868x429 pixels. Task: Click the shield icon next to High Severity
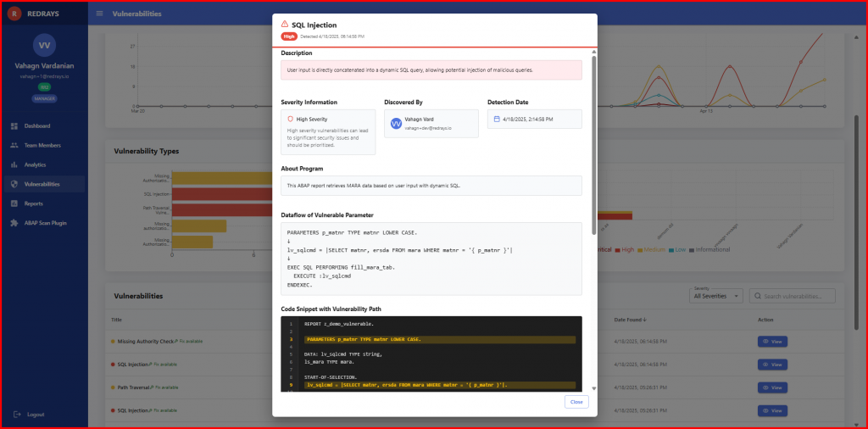pos(290,119)
